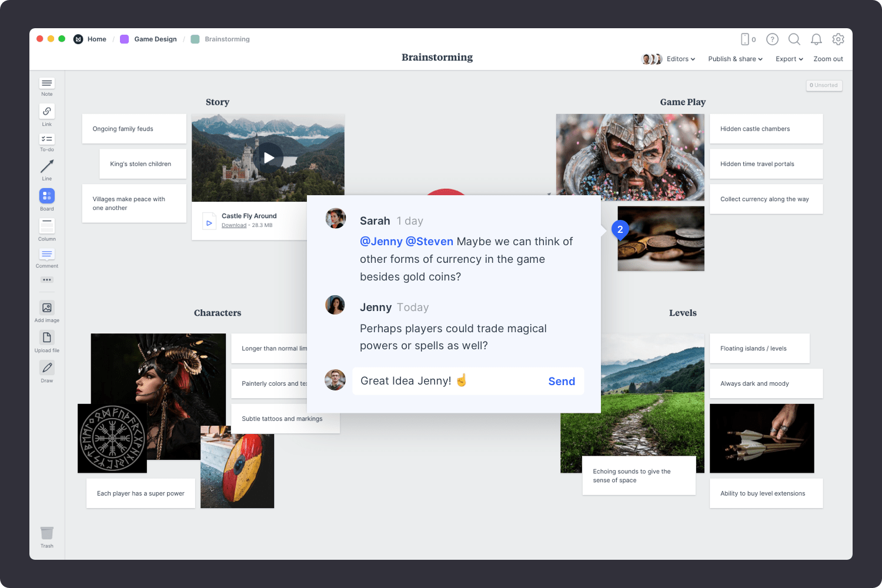Navigate to Home via breadcrumb

96,39
